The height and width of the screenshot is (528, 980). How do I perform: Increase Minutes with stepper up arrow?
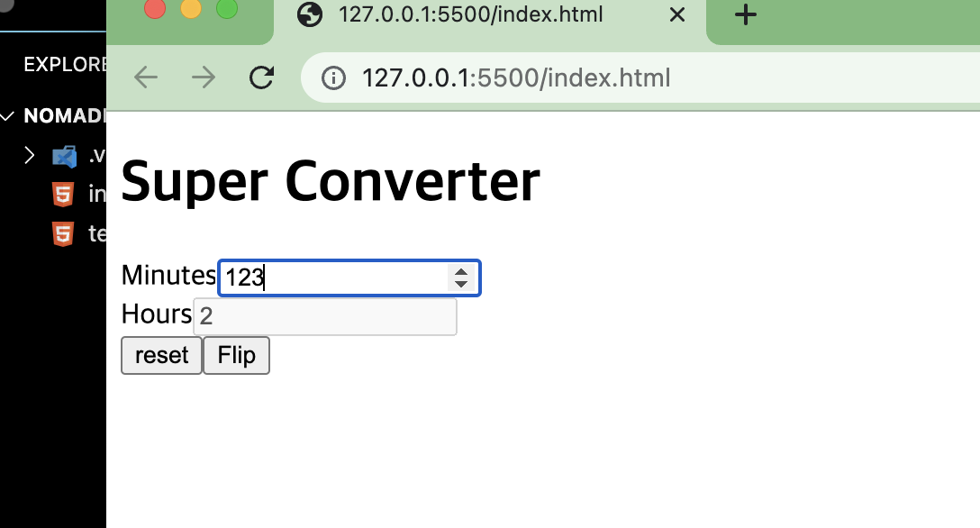(x=461, y=272)
